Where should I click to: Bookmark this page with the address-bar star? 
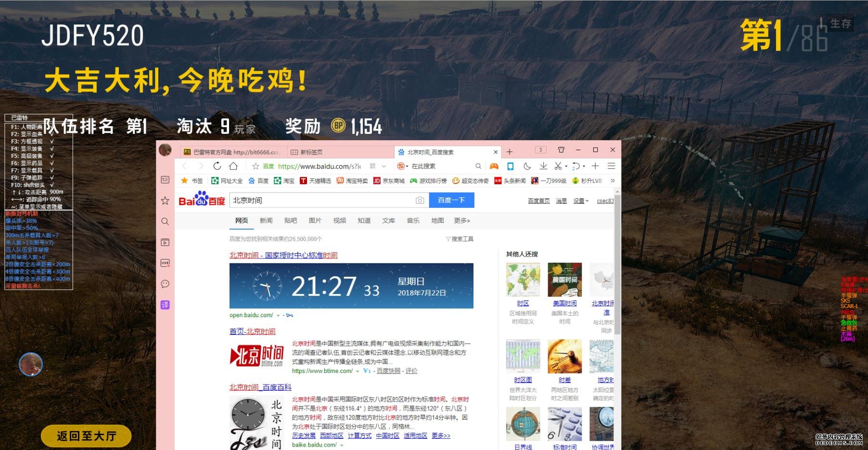coord(255,166)
